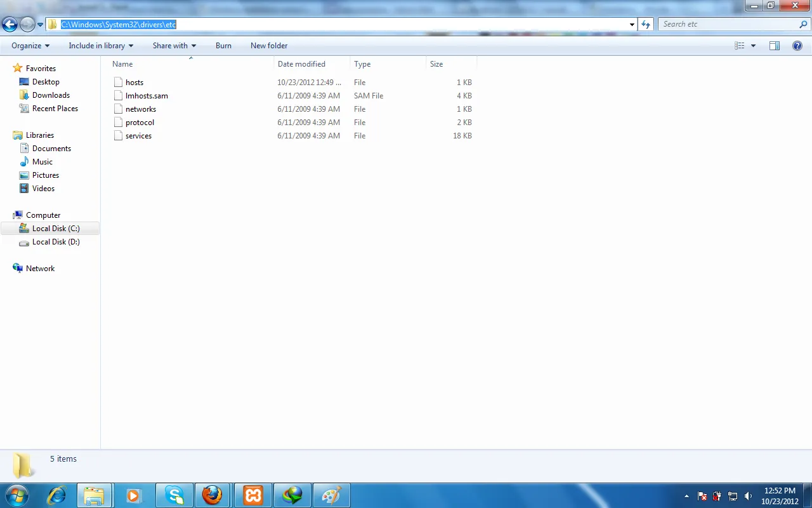Screen dimensions: 812x508
Task: Sort by Date modified column
Action: click(312, 64)
